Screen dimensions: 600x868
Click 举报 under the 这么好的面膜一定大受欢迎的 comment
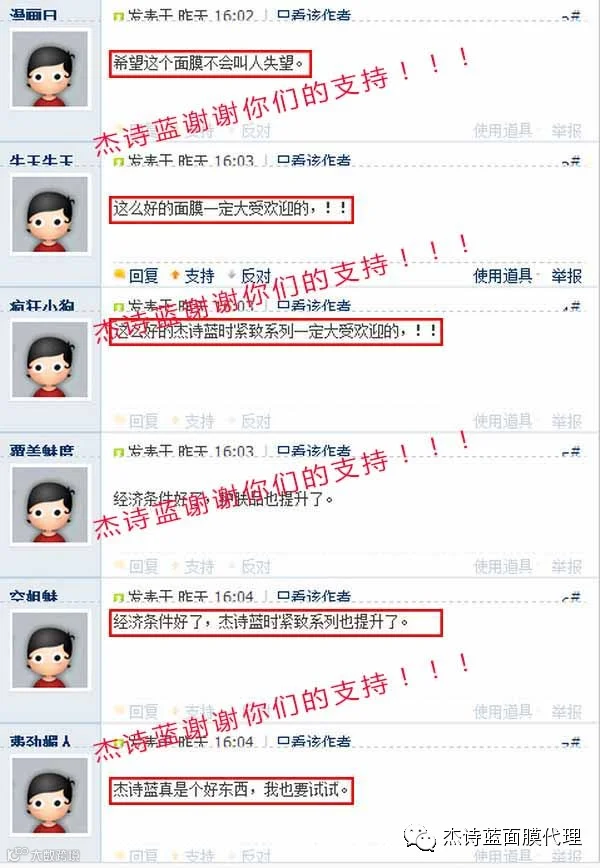click(x=566, y=275)
